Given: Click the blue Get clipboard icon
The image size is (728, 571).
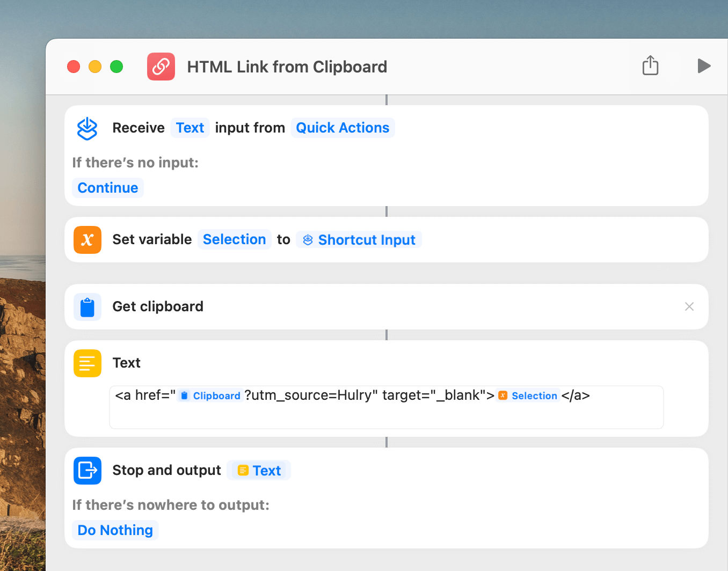Looking at the screenshot, I should [87, 307].
